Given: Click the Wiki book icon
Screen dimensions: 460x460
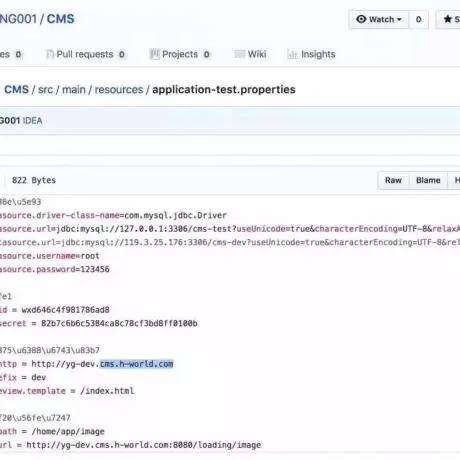Looking at the screenshot, I should coord(240,54).
